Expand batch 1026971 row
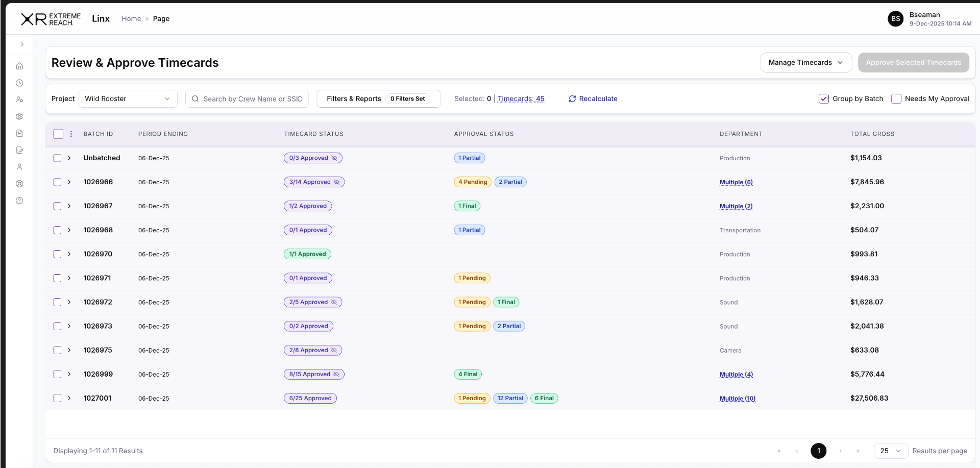The height and width of the screenshot is (468, 980). (69, 278)
